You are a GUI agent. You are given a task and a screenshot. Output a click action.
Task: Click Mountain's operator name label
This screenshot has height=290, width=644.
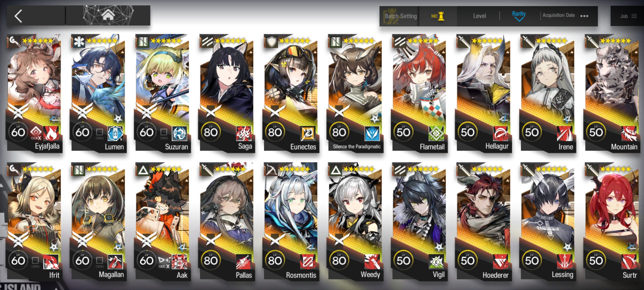click(624, 147)
